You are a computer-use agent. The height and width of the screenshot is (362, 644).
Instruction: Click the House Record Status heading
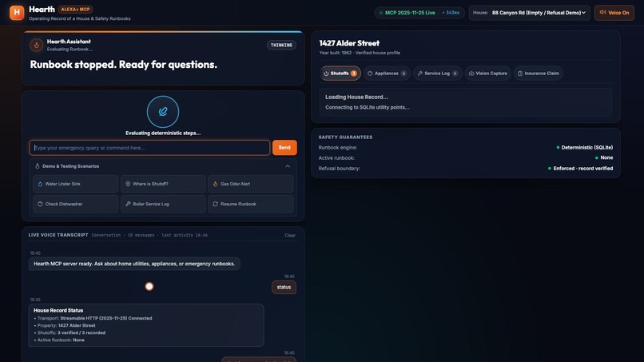58,311
